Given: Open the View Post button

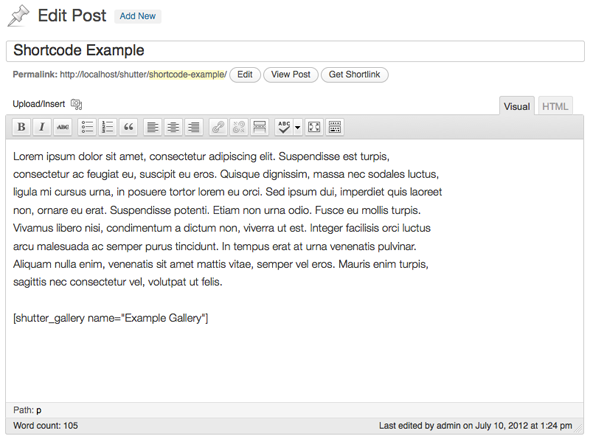Looking at the screenshot, I should coord(290,75).
